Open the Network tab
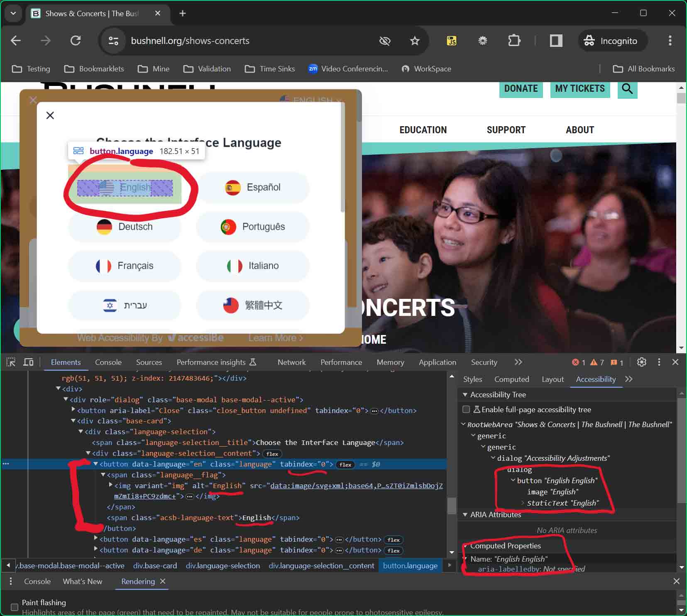Viewport: 687px width, 616px height. [x=291, y=362]
